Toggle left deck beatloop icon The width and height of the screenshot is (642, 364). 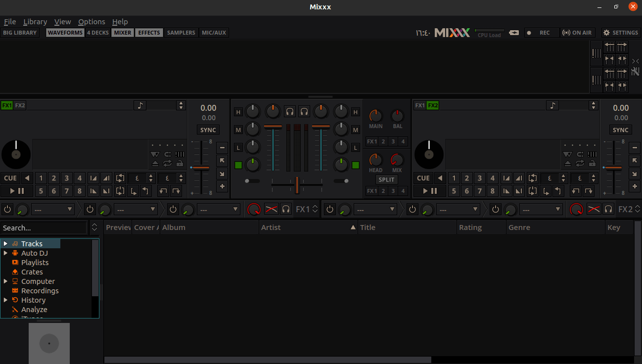coord(120,178)
